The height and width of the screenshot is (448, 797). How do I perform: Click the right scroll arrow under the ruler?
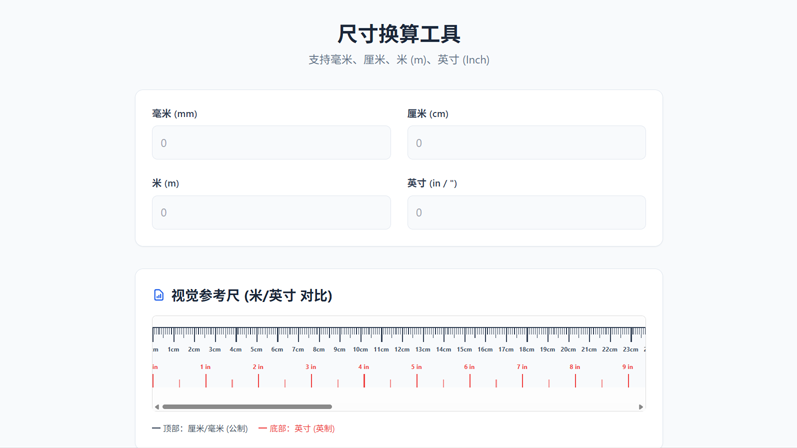click(x=641, y=407)
